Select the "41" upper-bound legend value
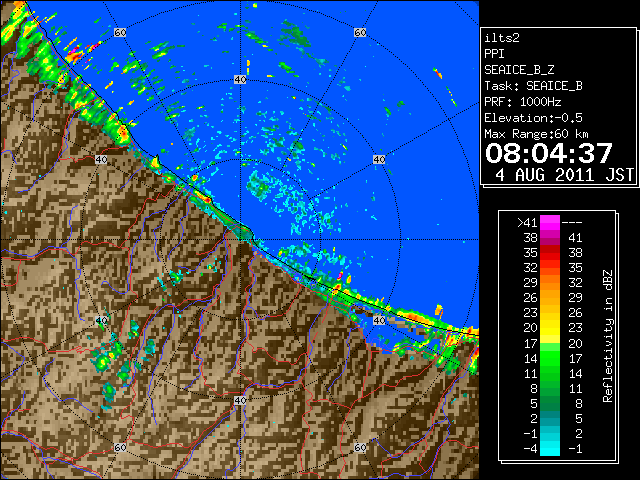This screenshot has height=480, width=640. point(575,238)
